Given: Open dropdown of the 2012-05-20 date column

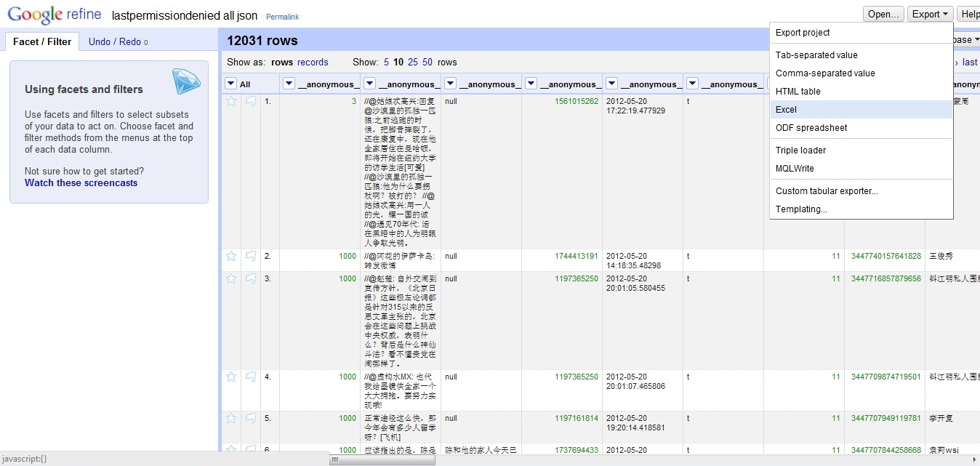Looking at the screenshot, I should pyautogui.click(x=611, y=84).
